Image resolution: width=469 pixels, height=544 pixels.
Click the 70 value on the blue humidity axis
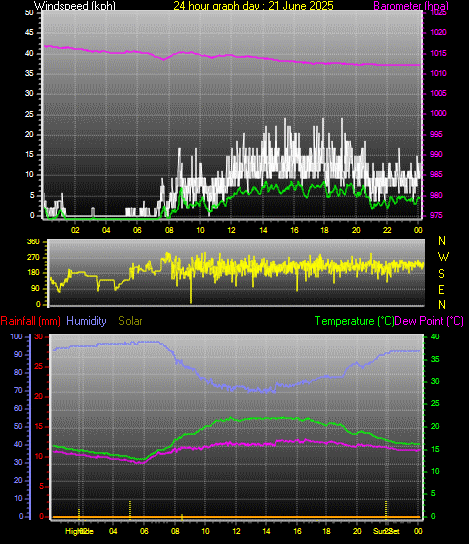pos(18,390)
